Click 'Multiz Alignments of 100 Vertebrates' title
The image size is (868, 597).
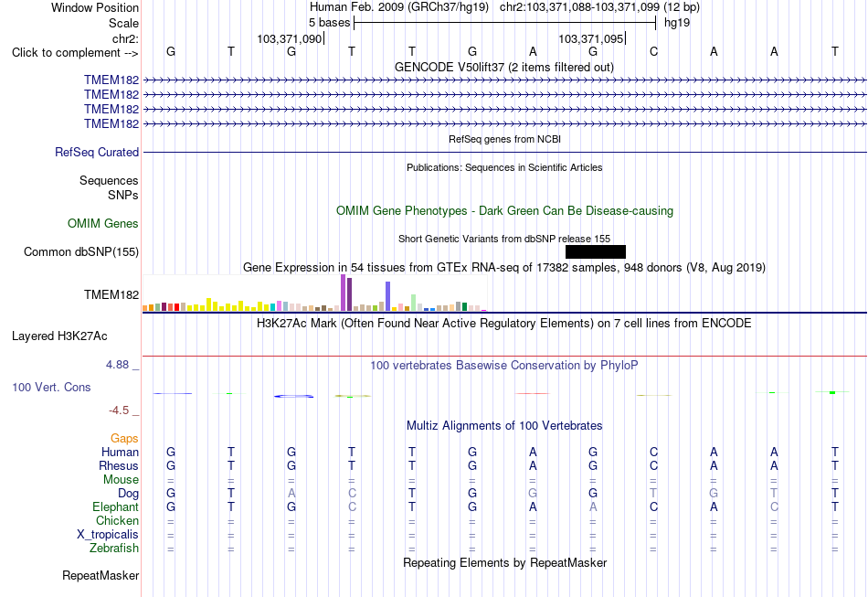click(504, 425)
